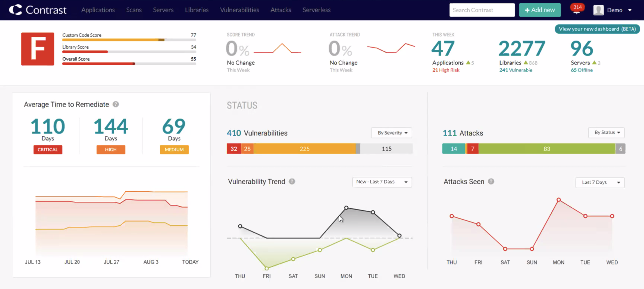Go to the Vulnerabilities menu
This screenshot has width=644, height=289.
tap(239, 10)
